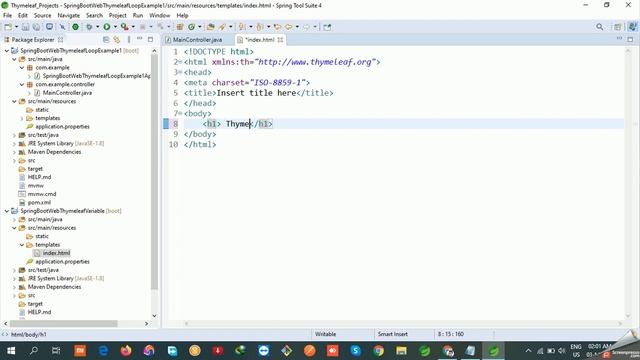Click the Package Explorer vertical scrollbar

pyautogui.click(x=154, y=171)
